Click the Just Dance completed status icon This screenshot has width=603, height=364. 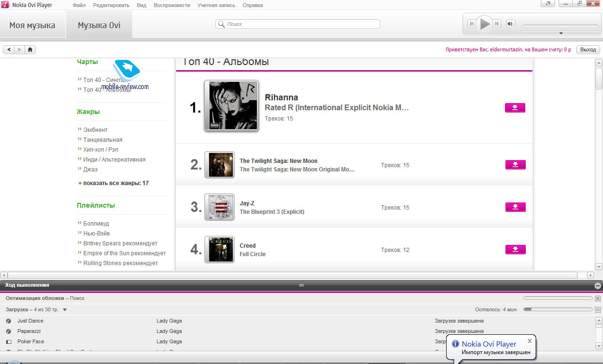click(8, 321)
